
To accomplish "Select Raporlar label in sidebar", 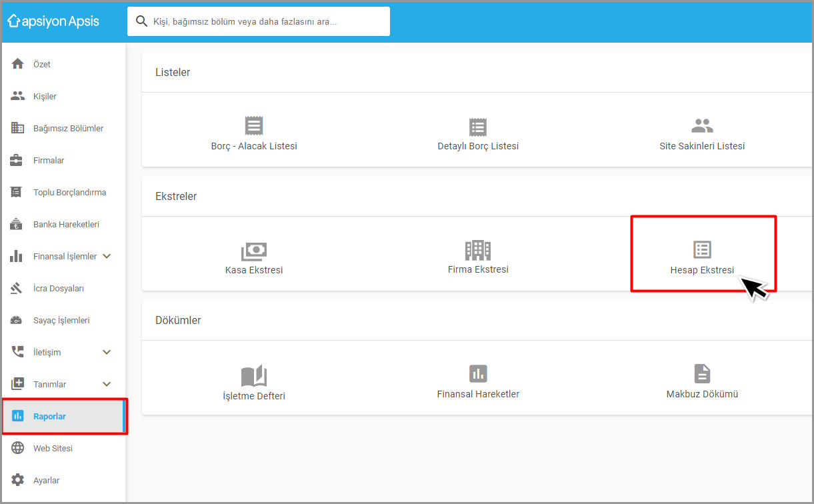I will 49,417.
